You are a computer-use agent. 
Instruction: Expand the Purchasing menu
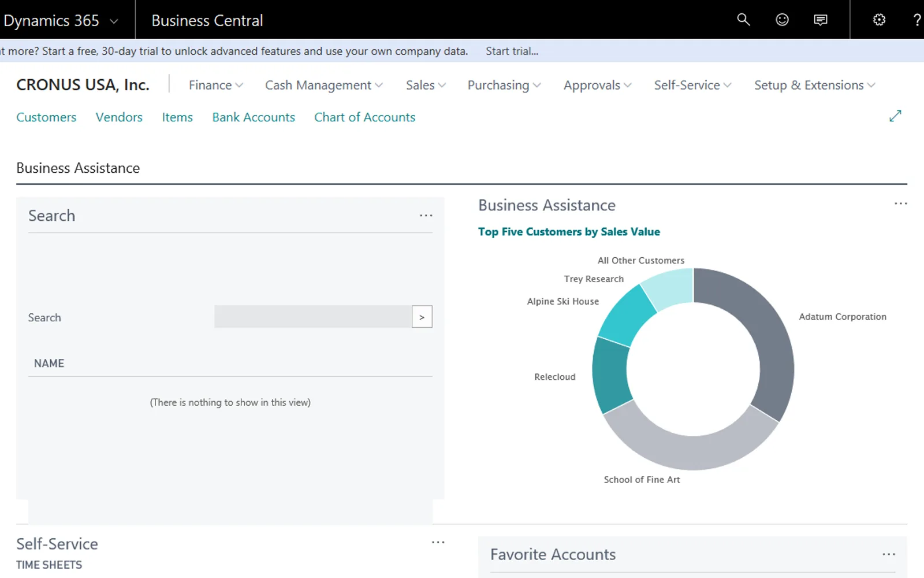[504, 85]
